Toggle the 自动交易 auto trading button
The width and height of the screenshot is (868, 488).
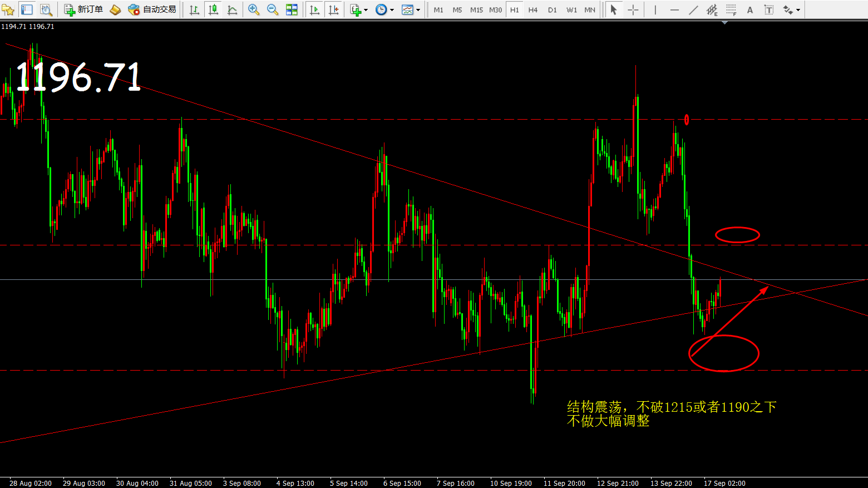(x=152, y=9)
